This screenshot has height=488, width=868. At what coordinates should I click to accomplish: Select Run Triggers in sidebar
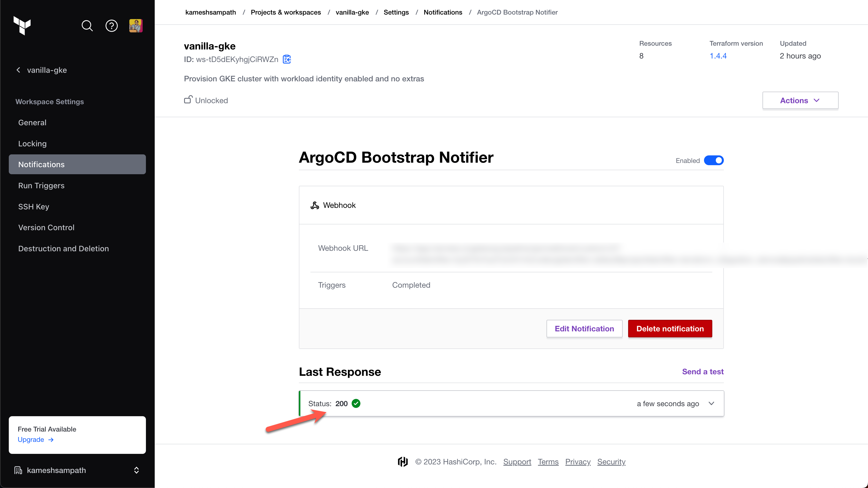41,186
